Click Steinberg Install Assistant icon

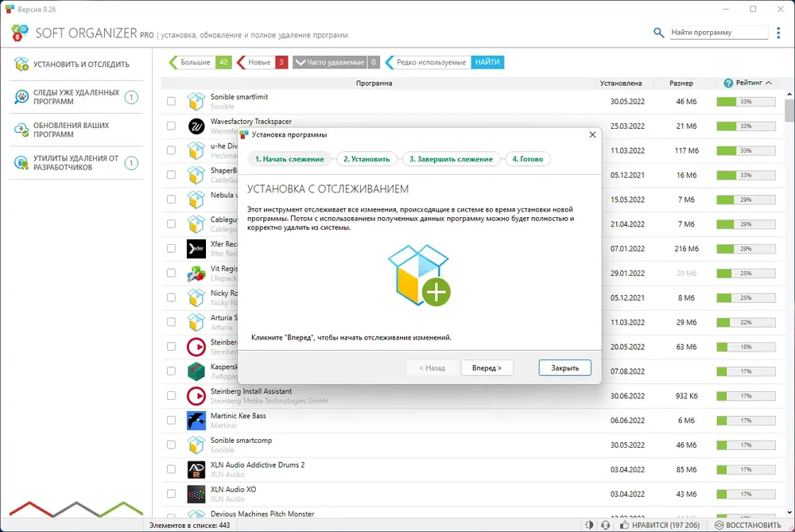pyautogui.click(x=196, y=395)
